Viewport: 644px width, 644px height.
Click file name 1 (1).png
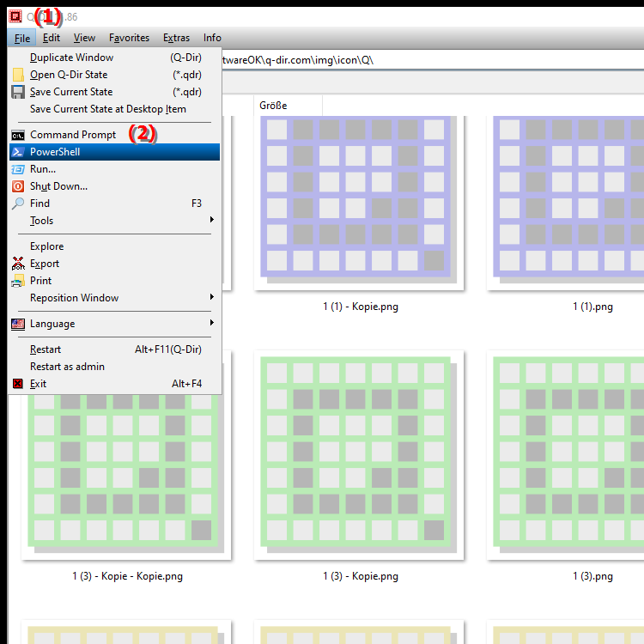click(592, 307)
